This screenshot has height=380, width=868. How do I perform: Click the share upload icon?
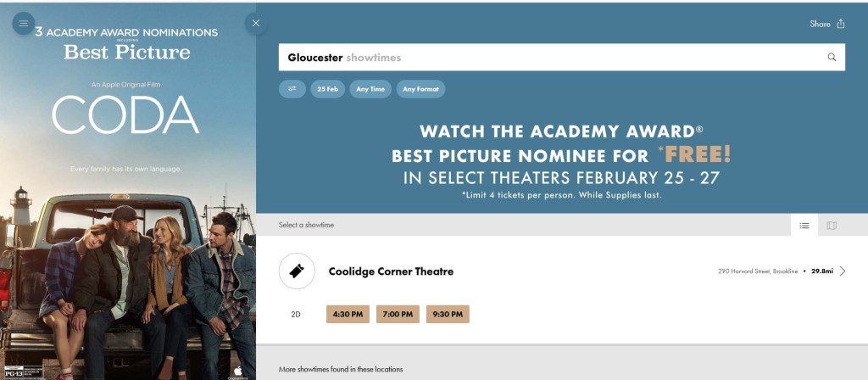[841, 24]
